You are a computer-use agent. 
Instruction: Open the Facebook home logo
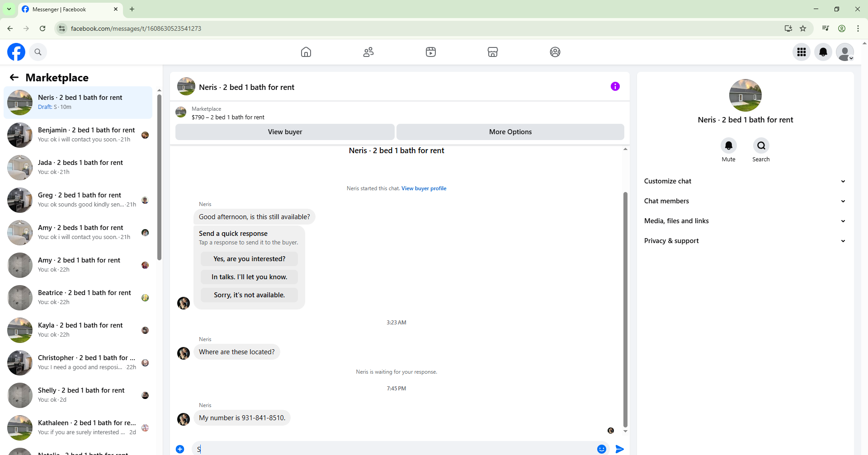coord(16,52)
